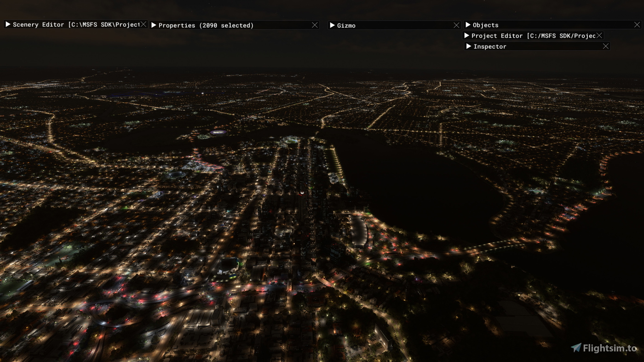Close the Scenery Editor window
This screenshot has height=362, width=644.
(143, 24)
